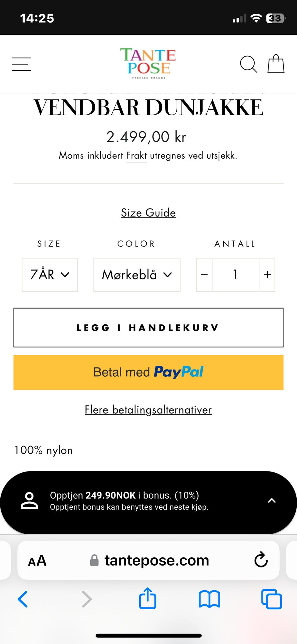Tap the quantity input field showing 1
The height and width of the screenshot is (644, 297).
pos(235,275)
